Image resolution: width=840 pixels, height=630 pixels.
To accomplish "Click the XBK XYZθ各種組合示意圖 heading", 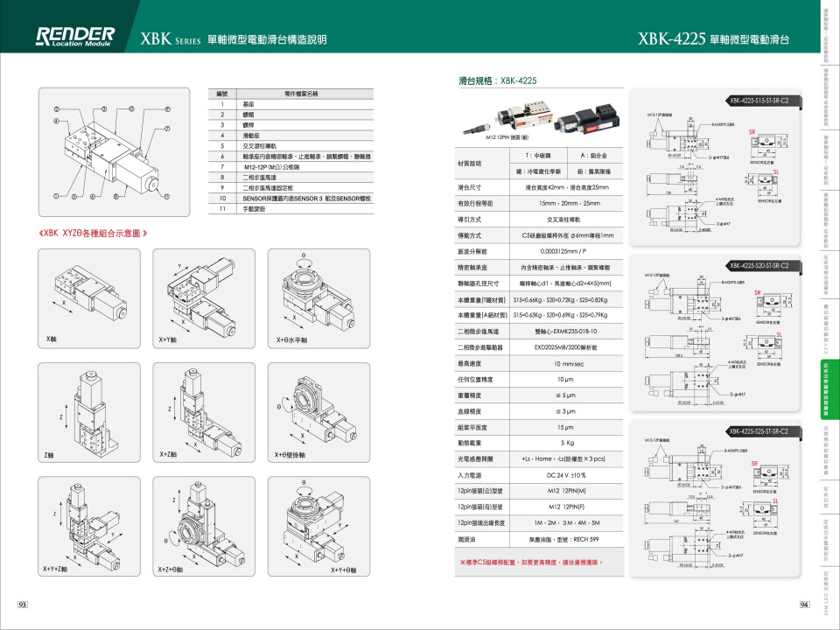I will [x=98, y=234].
